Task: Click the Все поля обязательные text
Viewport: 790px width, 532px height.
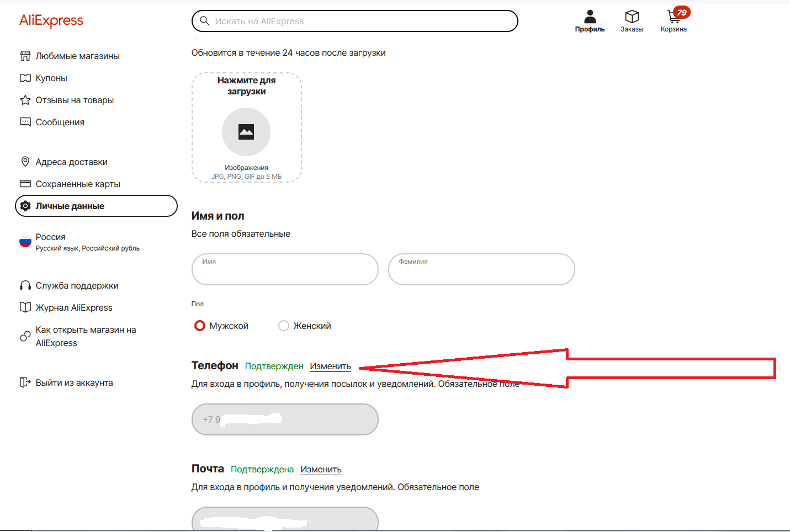Action: click(x=241, y=233)
